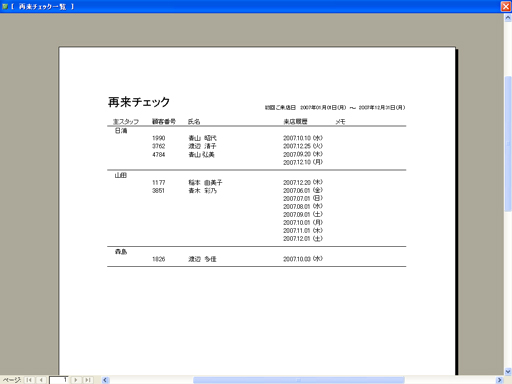Click customer number 1990 in report

pos(159,138)
